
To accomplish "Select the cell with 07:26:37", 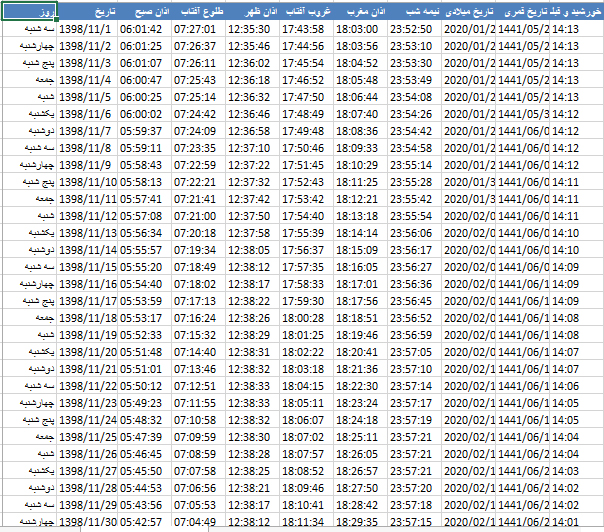I will tap(198, 46).
